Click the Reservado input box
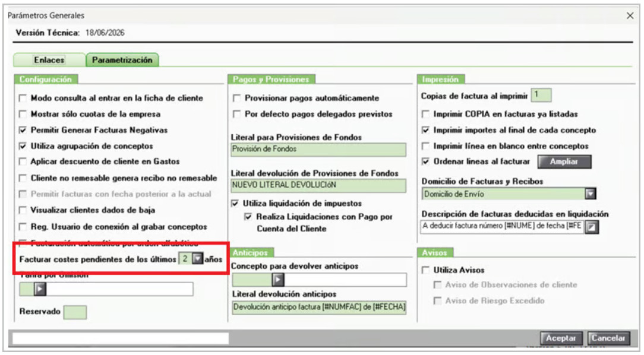Image resolution: width=644 pixels, height=355 pixels. (x=75, y=312)
